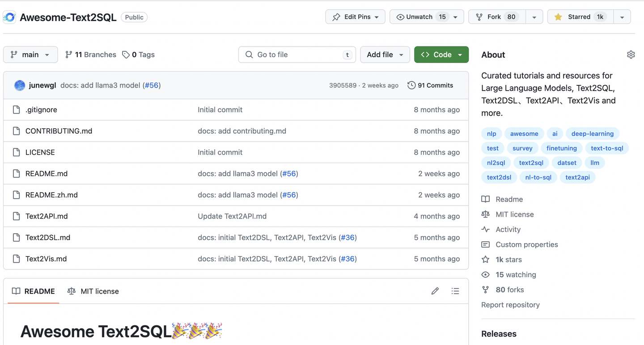
Task: Select the text-to-sql topic tag
Action: click(606, 148)
